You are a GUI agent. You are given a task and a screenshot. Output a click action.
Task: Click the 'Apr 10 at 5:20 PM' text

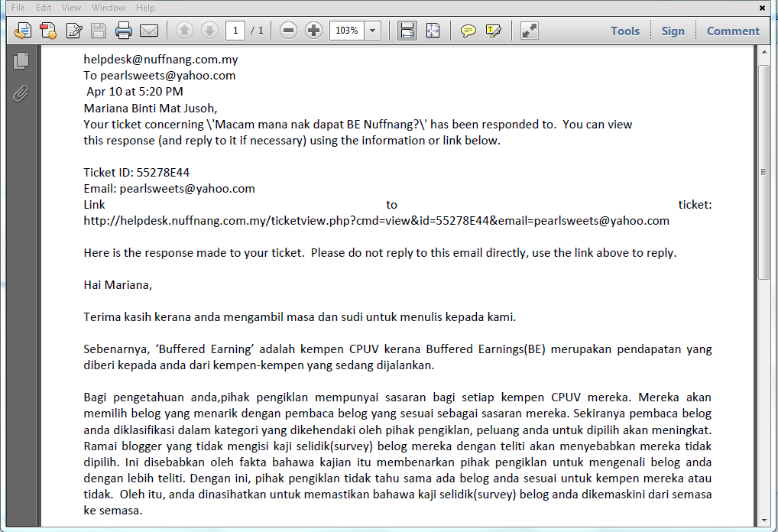point(135,92)
